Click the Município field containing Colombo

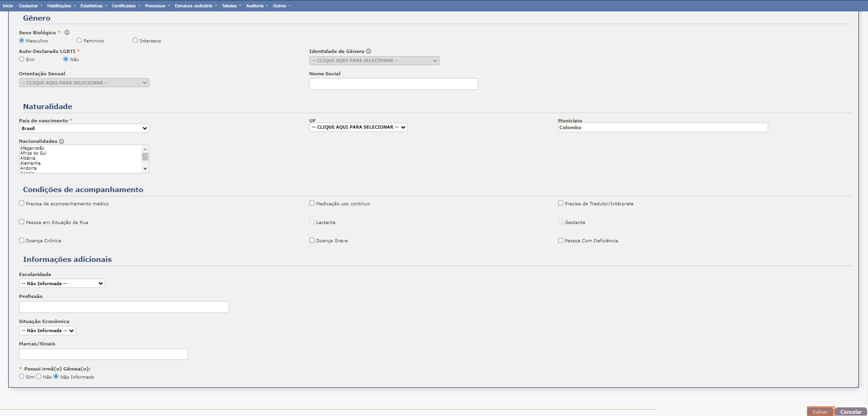point(663,127)
